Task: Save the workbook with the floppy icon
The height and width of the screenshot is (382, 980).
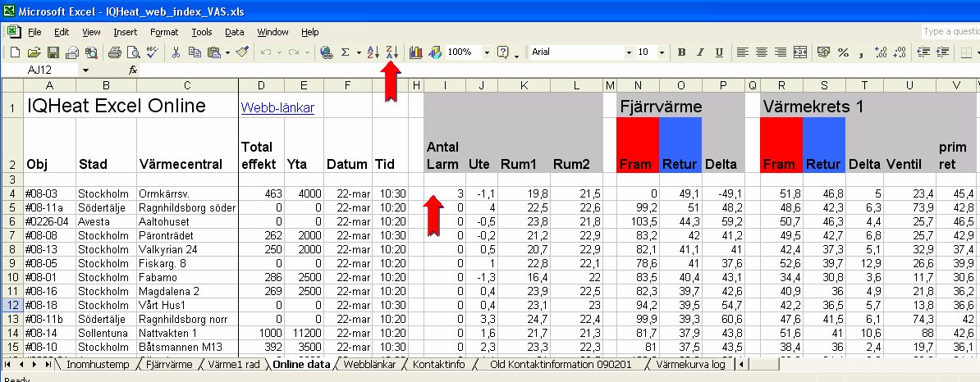Action: 53,52
